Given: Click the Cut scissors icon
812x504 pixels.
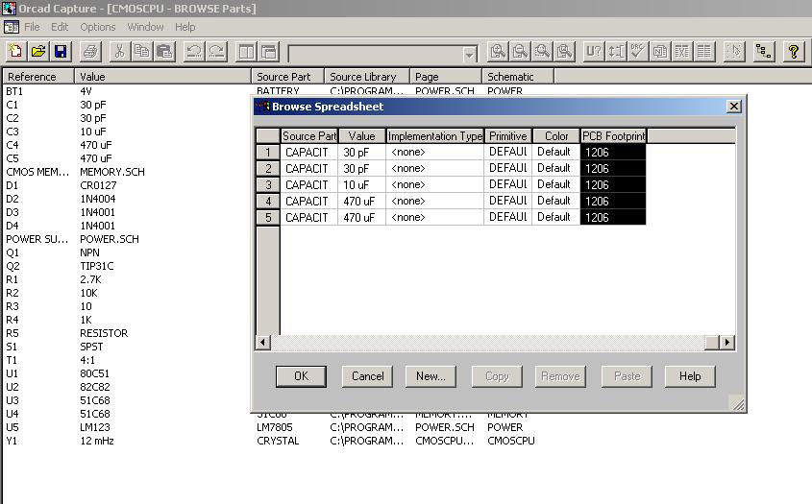Looking at the screenshot, I should [119, 52].
